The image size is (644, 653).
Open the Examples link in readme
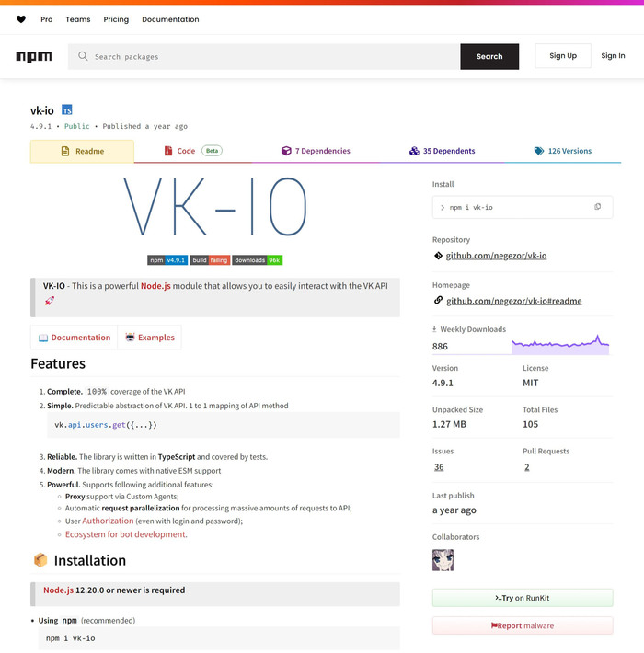pos(150,338)
